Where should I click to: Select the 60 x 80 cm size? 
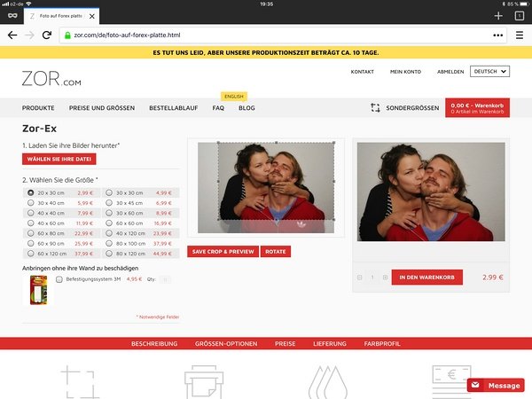(31, 233)
